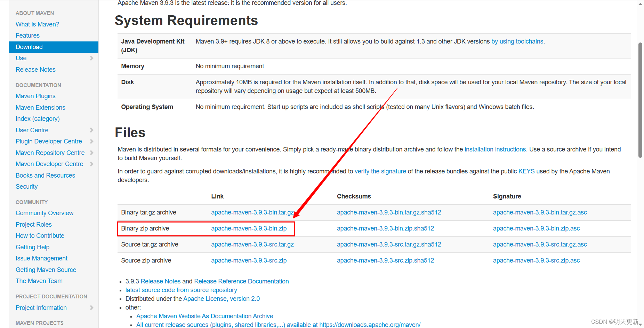Open Getting Help page
The height and width of the screenshot is (328, 644).
point(32,247)
